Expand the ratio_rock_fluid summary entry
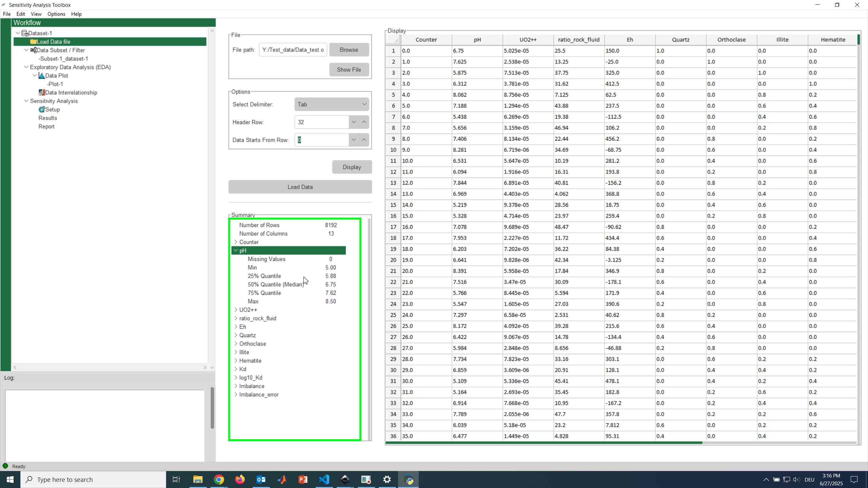Viewport: 868px width, 488px height. [236, 318]
